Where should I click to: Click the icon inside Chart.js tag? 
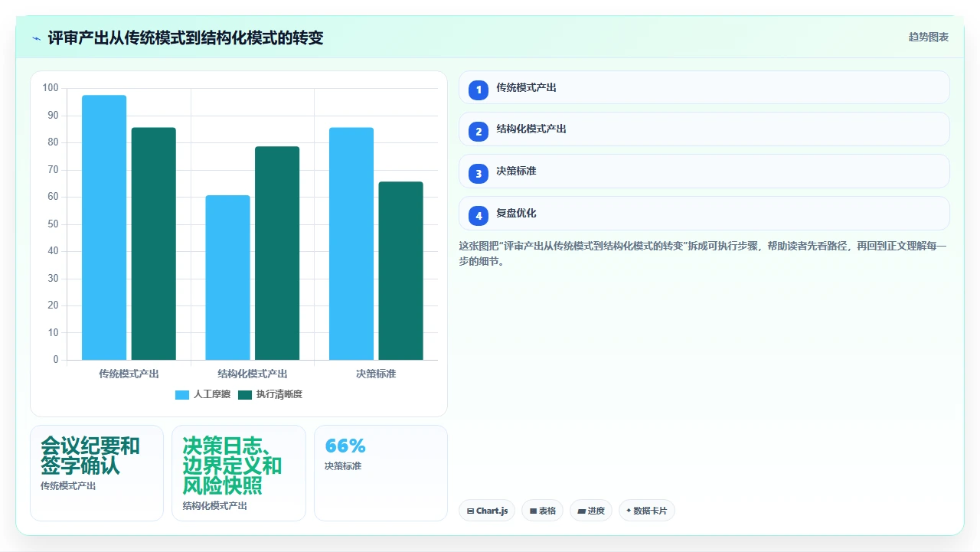tap(470, 511)
